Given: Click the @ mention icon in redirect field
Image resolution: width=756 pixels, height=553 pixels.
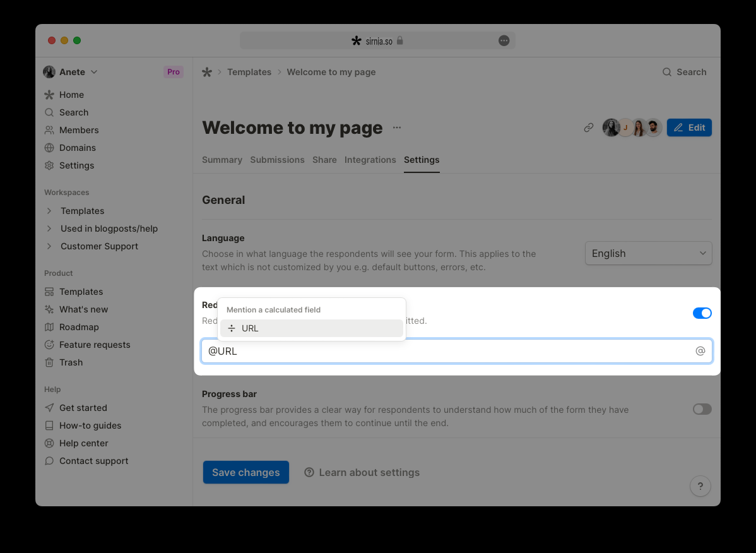Looking at the screenshot, I should [700, 351].
